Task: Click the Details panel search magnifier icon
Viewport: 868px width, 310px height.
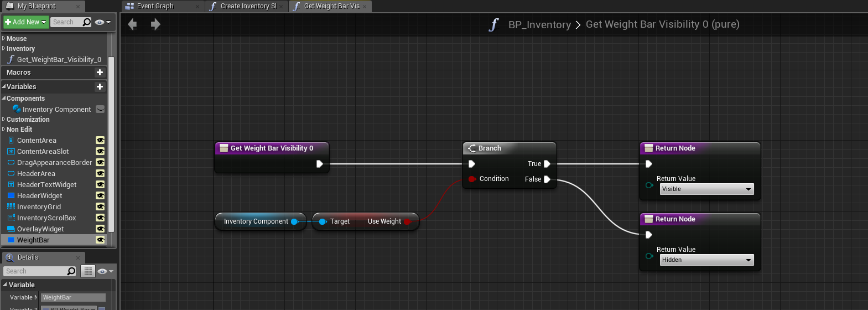Action: tap(71, 271)
